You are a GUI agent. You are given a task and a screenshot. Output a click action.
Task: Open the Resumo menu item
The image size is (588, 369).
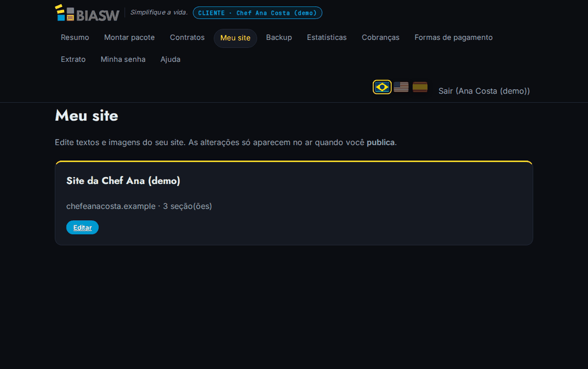pyautogui.click(x=75, y=38)
